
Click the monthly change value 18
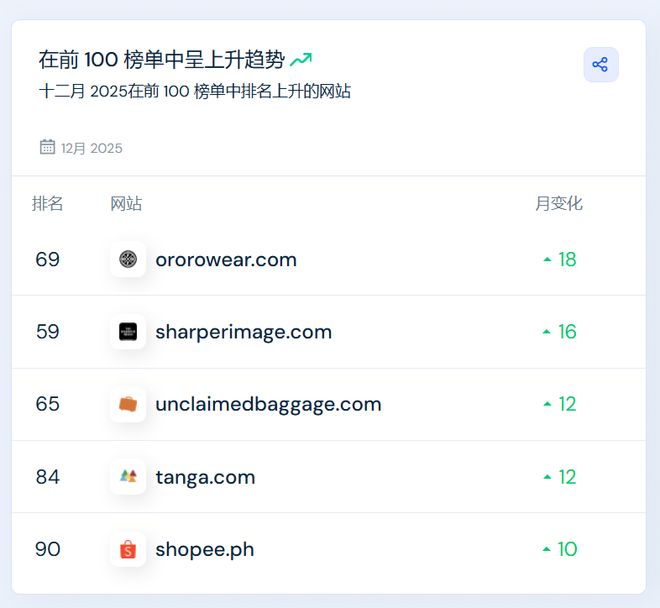pos(567,259)
